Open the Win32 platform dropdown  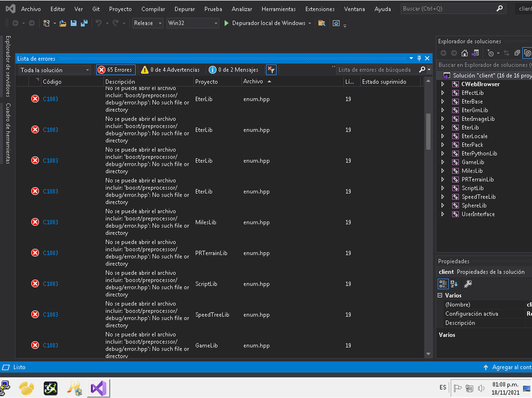coord(192,23)
